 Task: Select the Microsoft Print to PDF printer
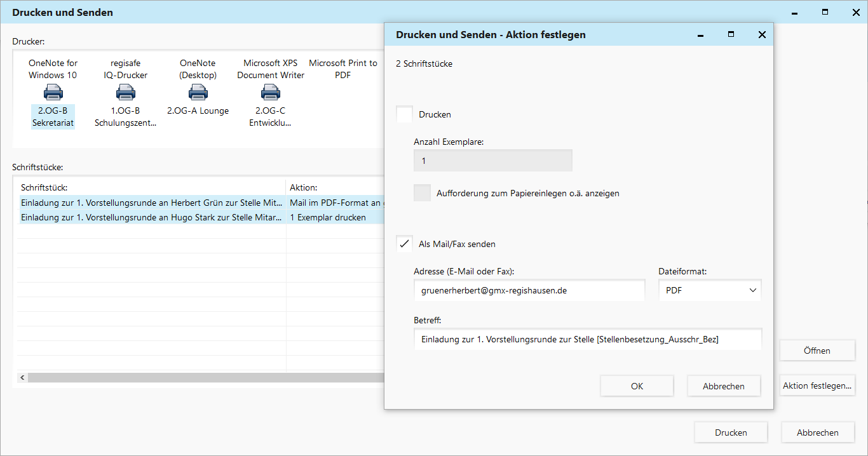pos(342,69)
